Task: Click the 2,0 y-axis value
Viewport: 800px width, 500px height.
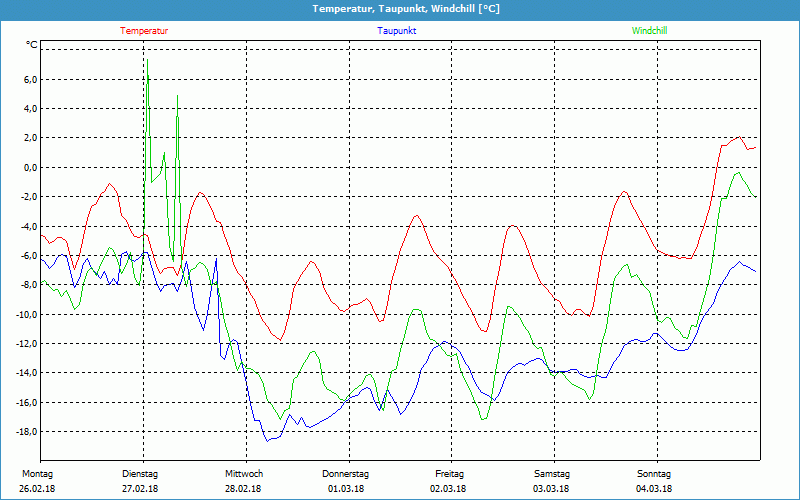Action: 30,138
